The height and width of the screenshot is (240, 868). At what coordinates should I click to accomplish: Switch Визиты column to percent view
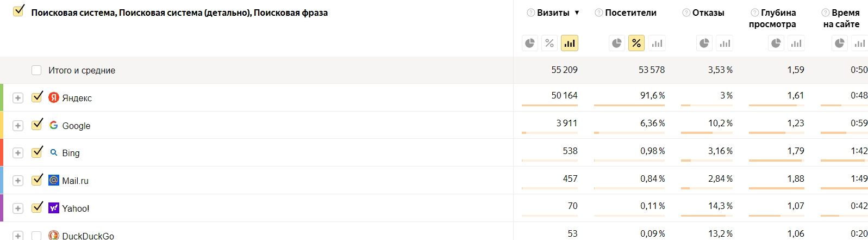coord(549,43)
